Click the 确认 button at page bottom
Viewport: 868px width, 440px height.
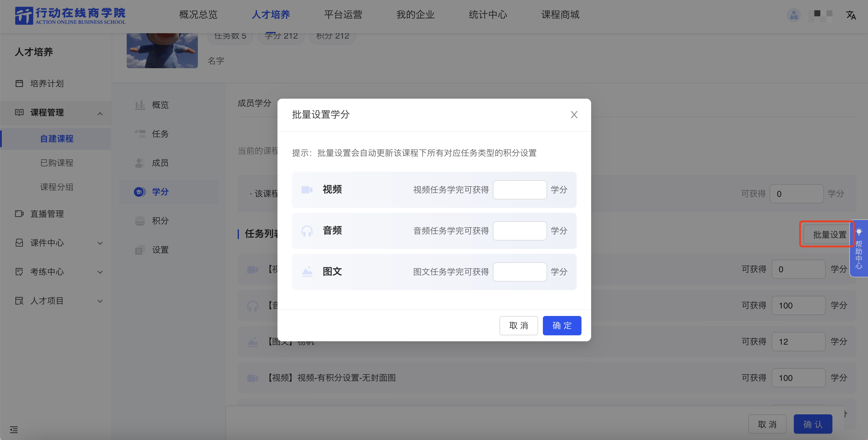pos(813,424)
